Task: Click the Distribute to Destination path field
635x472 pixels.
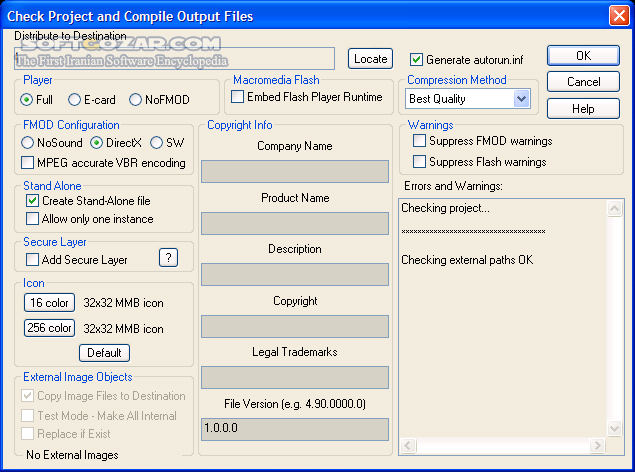Action: 175,59
